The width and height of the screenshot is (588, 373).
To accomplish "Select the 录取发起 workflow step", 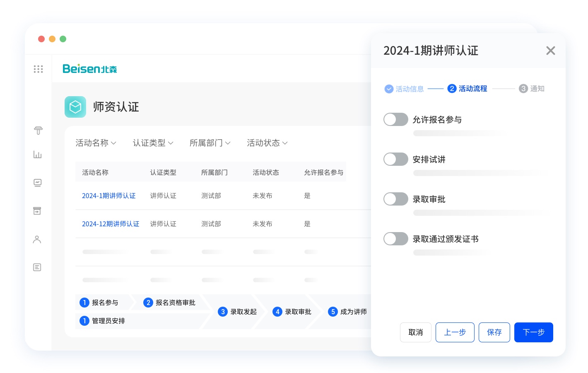I will pos(238,312).
